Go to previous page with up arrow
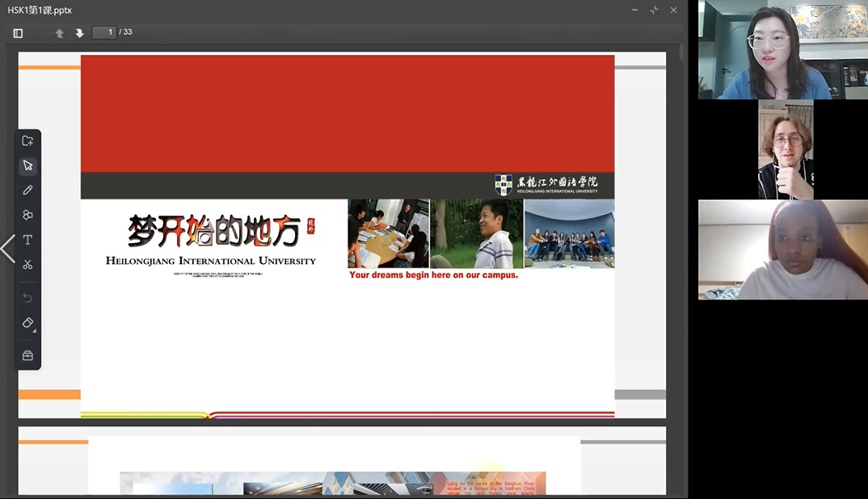 pyautogui.click(x=59, y=33)
